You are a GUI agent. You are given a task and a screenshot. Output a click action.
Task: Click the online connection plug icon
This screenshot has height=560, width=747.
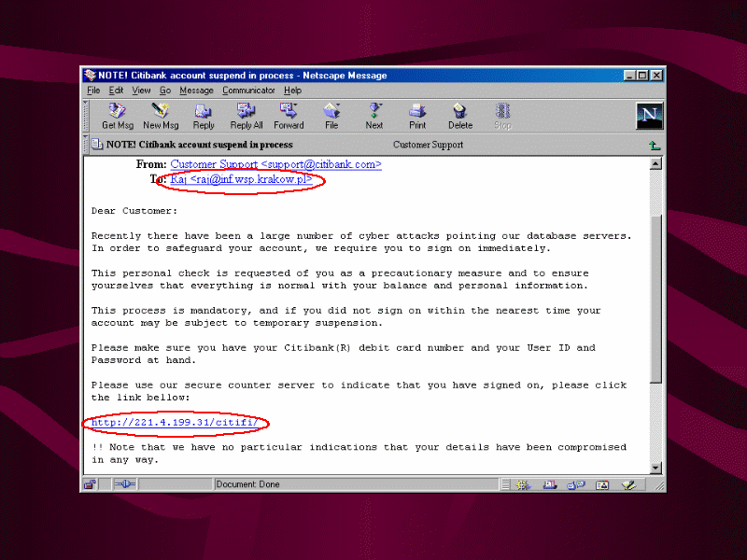point(125,484)
